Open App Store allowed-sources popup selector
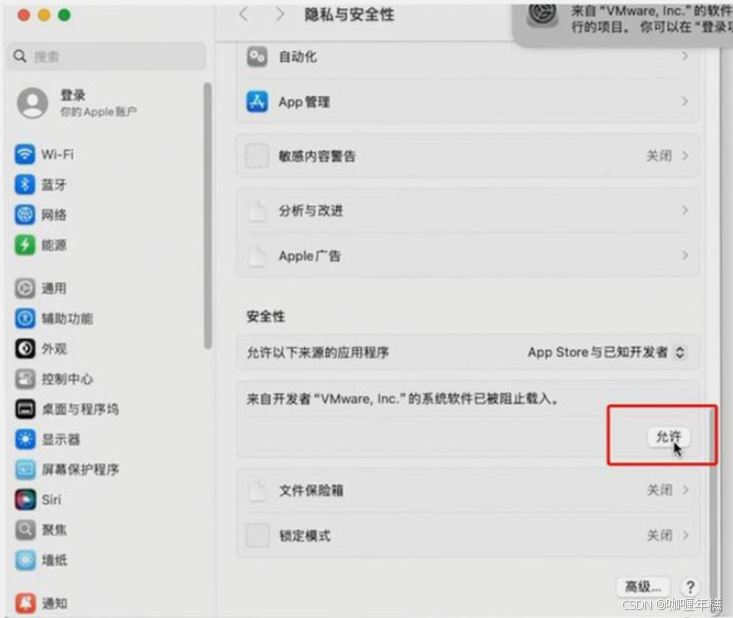This screenshot has width=733, height=618. 606,352
